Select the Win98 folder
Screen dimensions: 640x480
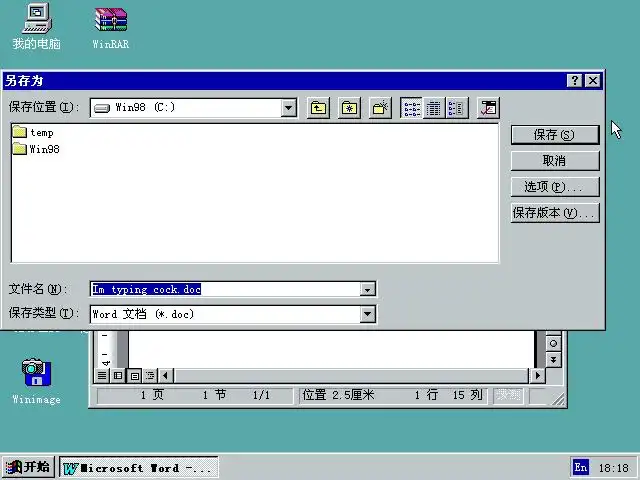click(36, 149)
